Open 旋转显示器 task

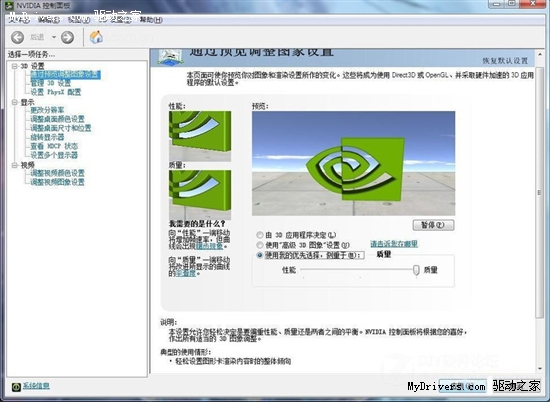tap(47, 137)
